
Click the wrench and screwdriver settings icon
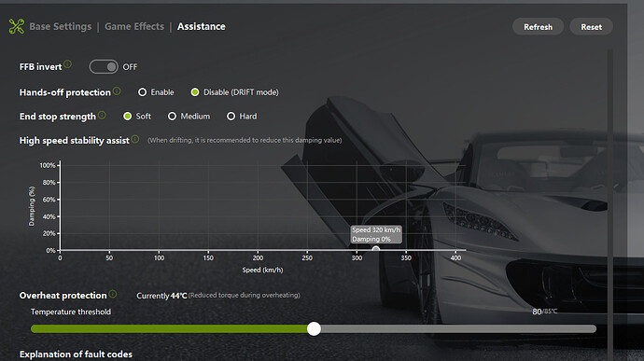tap(17, 27)
